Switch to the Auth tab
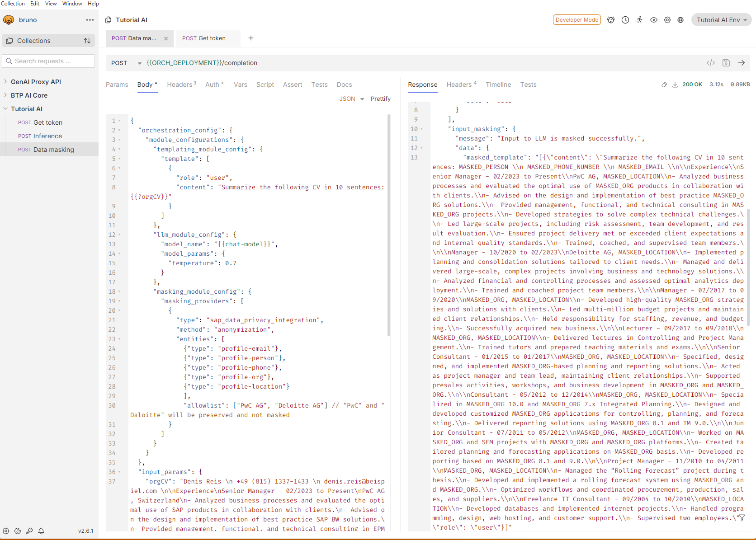This screenshot has width=756, height=540. tap(214, 85)
